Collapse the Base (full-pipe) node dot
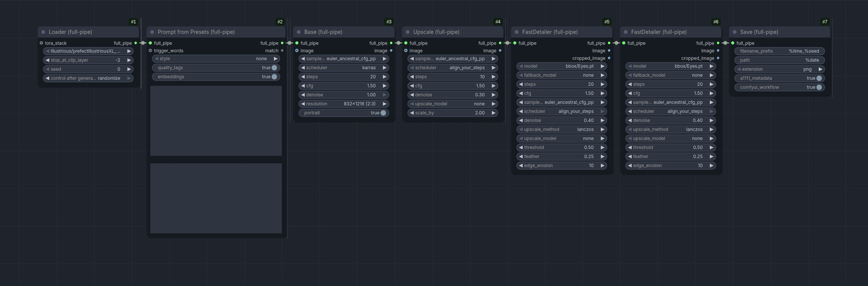This screenshot has width=868, height=286. [x=299, y=32]
